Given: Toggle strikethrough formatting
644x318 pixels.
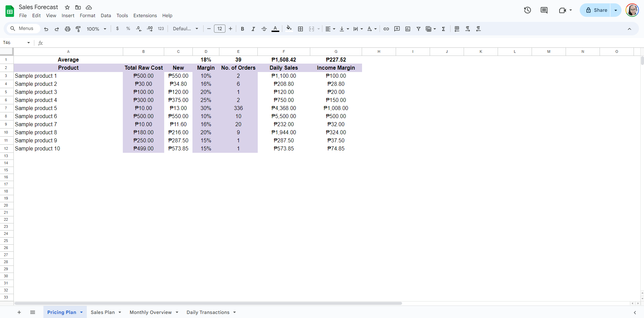Looking at the screenshot, I should coord(264,29).
